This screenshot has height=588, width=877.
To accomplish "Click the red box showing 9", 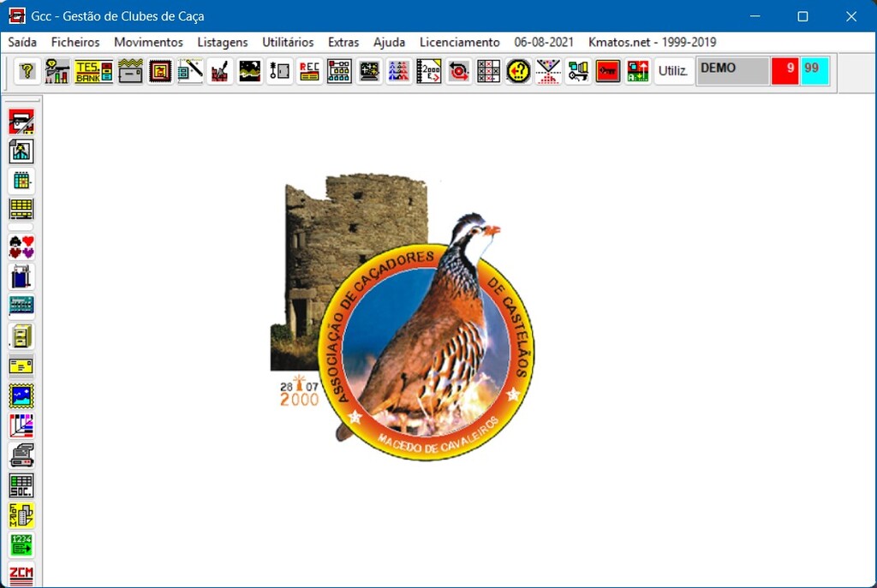I will pyautogui.click(x=785, y=71).
